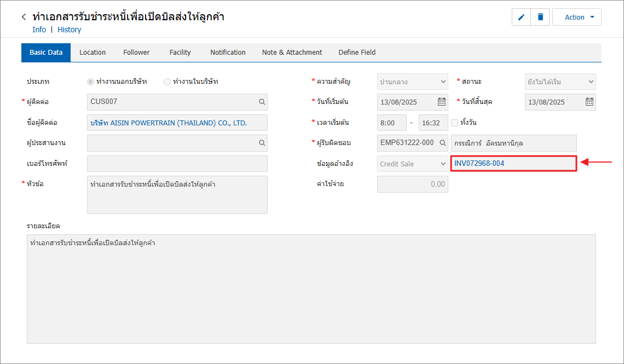Viewport: 624px width, 364px height.
Task: Open calendar icon for end date
Action: 589,102
